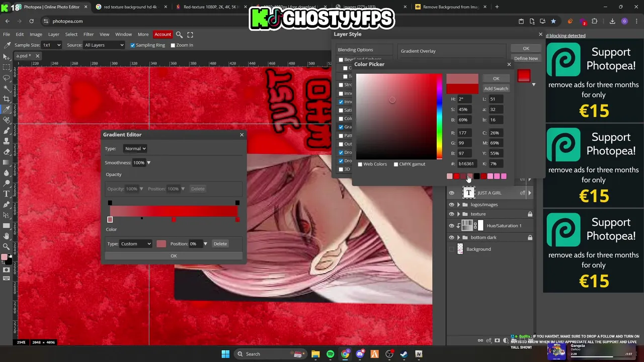This screenshot has height=362, width=644.
Task: Open the Window menu
Action: coord(123,35)
